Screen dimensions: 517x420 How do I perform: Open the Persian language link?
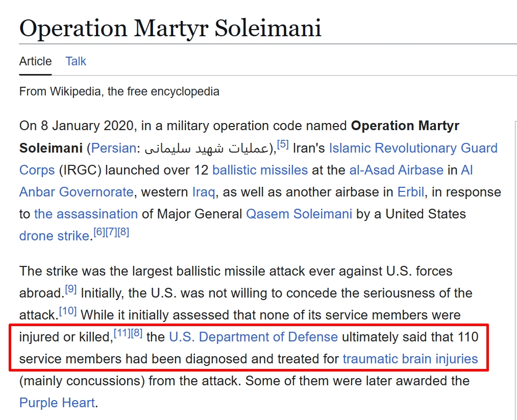113,149
